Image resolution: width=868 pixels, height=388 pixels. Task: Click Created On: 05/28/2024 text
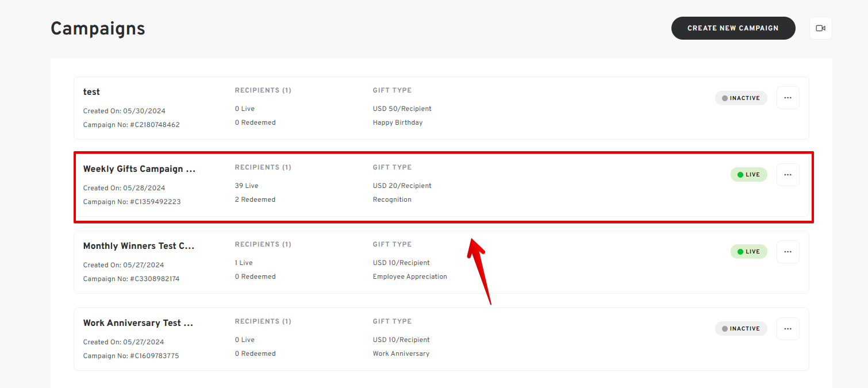pyautogui.click(x=124, y=188)
